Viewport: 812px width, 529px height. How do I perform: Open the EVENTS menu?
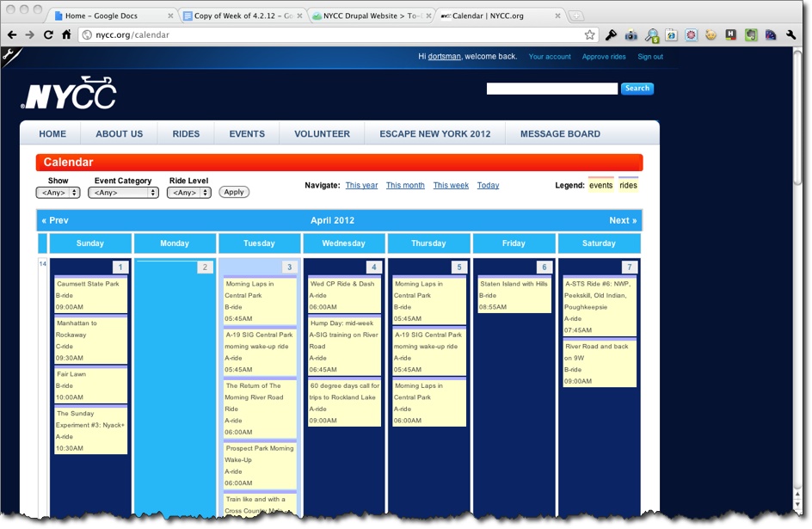click(247, 133)
